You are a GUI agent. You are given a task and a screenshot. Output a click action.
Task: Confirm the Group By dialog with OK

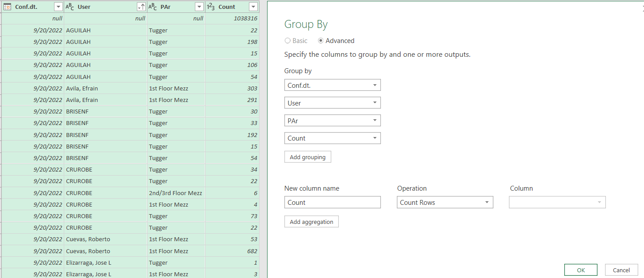click(581, 270)
